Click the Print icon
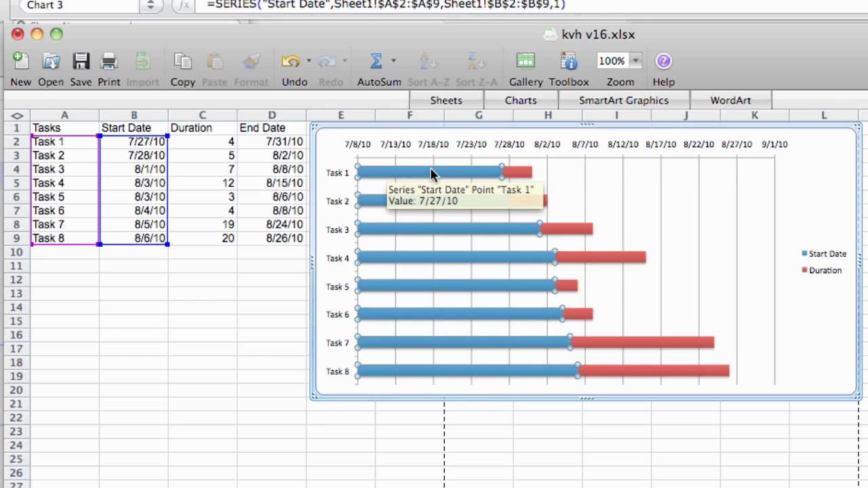 coord(109,62)
